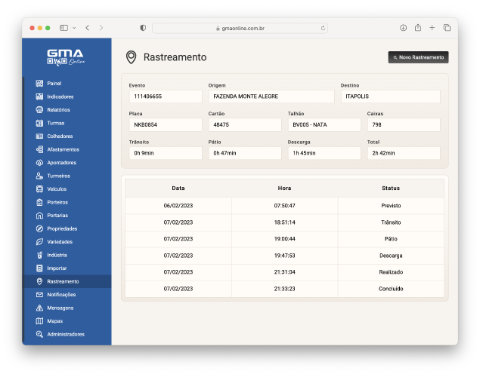
Task: Select the Pátio status cell in the table
Action: [x=391, y=239]
